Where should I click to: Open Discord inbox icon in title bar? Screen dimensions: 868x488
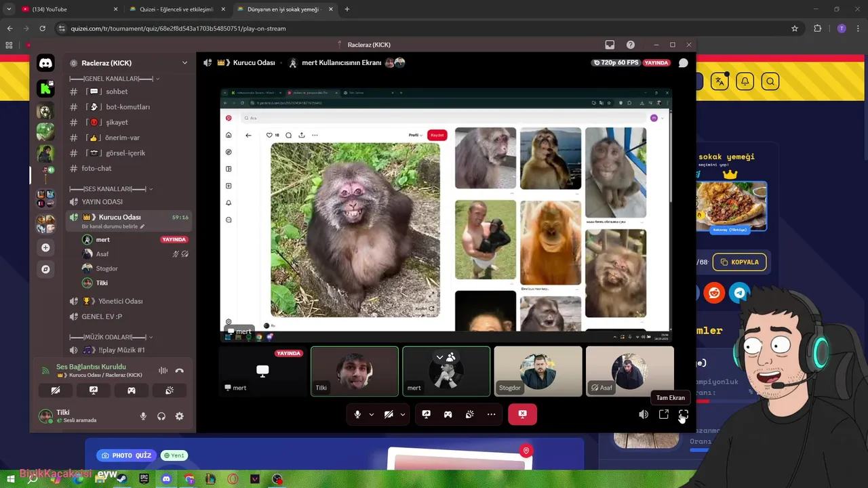(610, 45)
